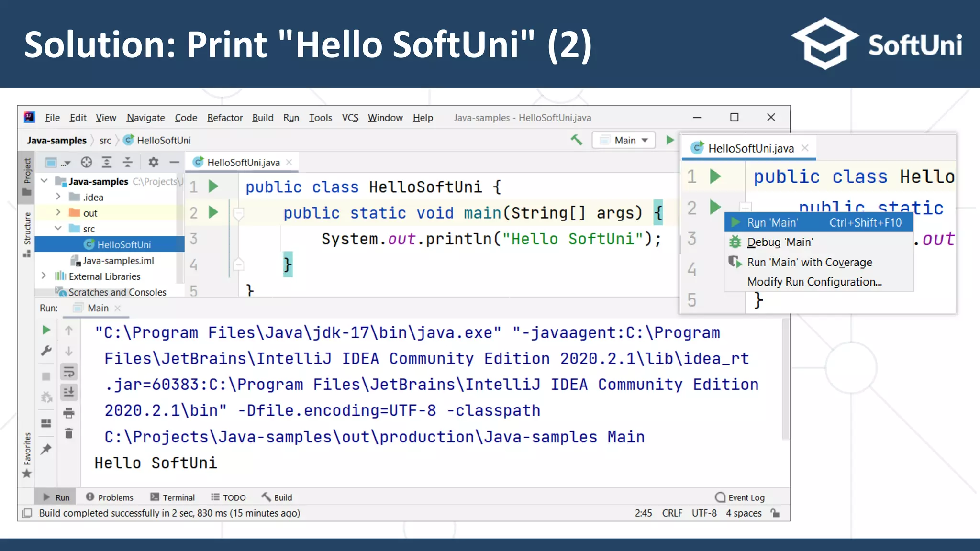Screen dimensions: 980x551
Task: Open the File menu
Action: pos(52,118)
